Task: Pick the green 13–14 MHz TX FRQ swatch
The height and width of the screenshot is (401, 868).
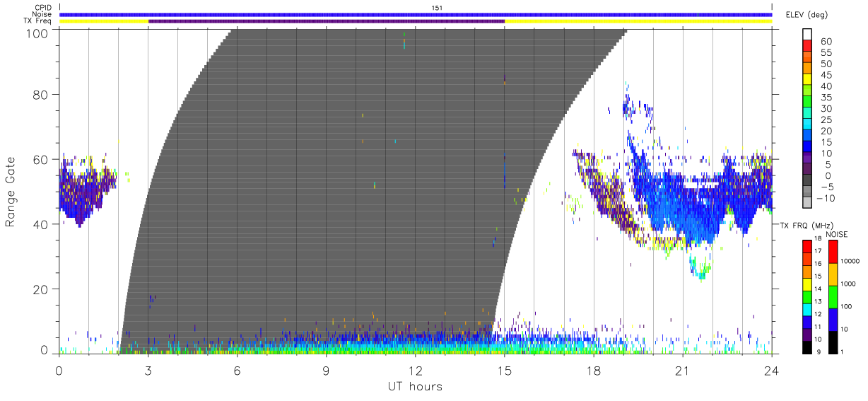Action: [x=807, y=297]
